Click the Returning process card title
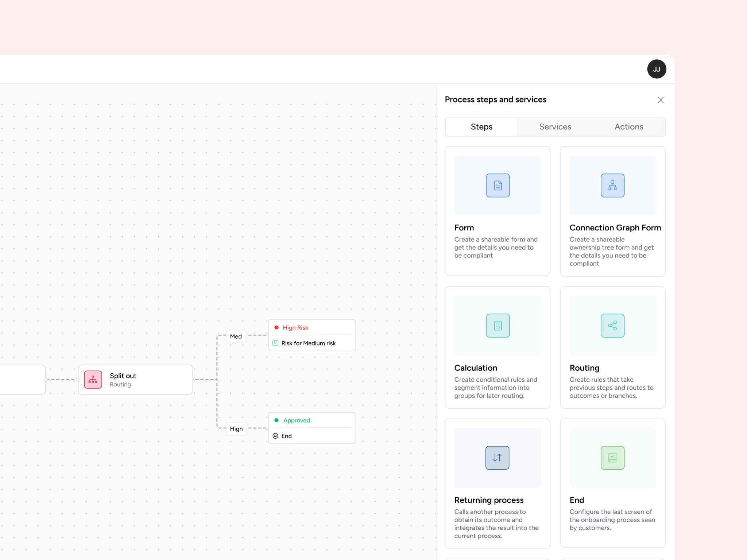Image resolution: width=747 pixels, height=560 pixels. pyautogui.click(x=489, y=500)
